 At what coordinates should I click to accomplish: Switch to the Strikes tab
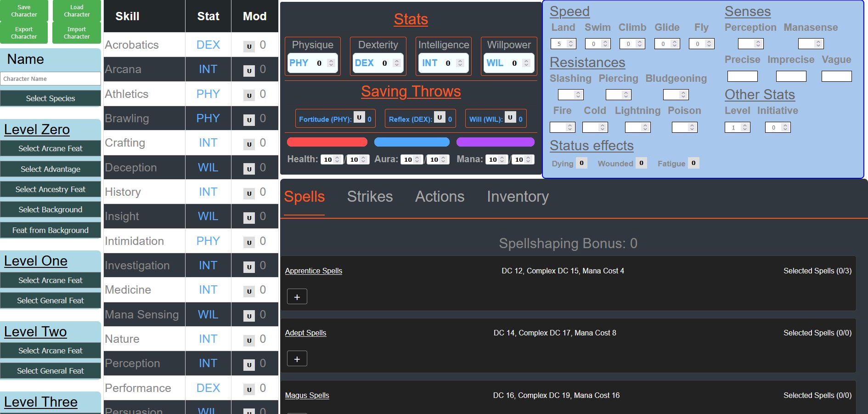coord(370,197)
